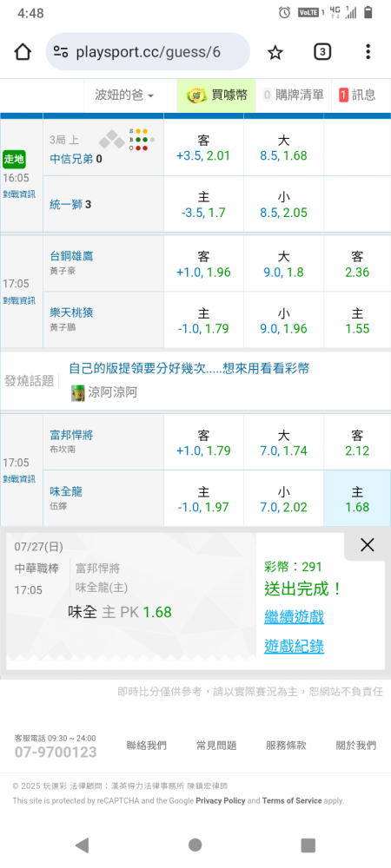
Task: Select 主 1.68 option for 味全龍
Action: (357, 498)
